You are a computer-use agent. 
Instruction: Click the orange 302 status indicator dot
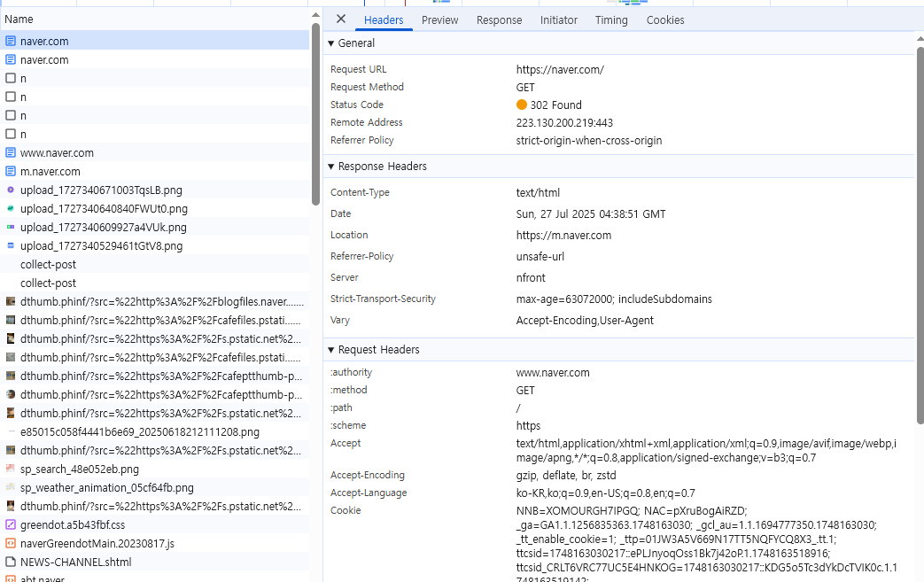pyautogui.click(x=522, y=105)
